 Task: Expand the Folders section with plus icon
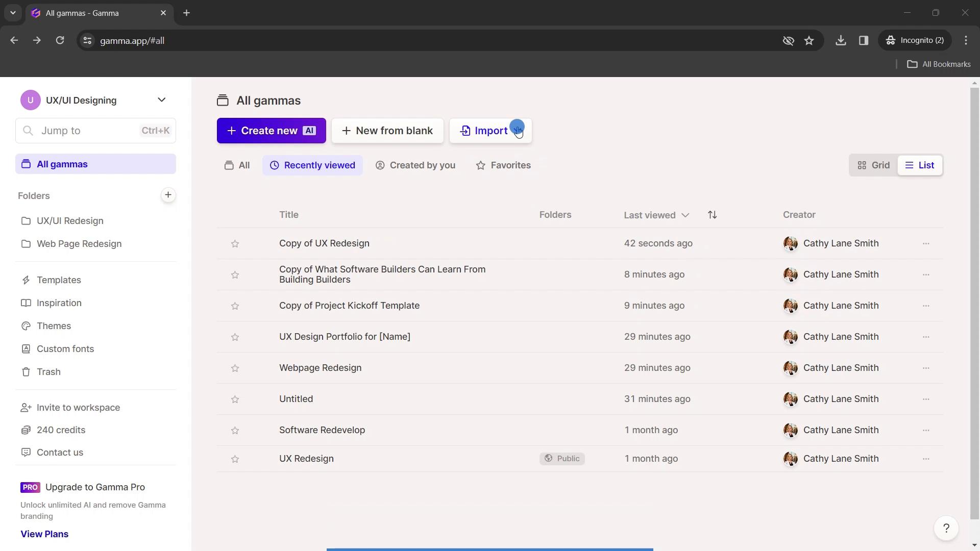point(167,195)
